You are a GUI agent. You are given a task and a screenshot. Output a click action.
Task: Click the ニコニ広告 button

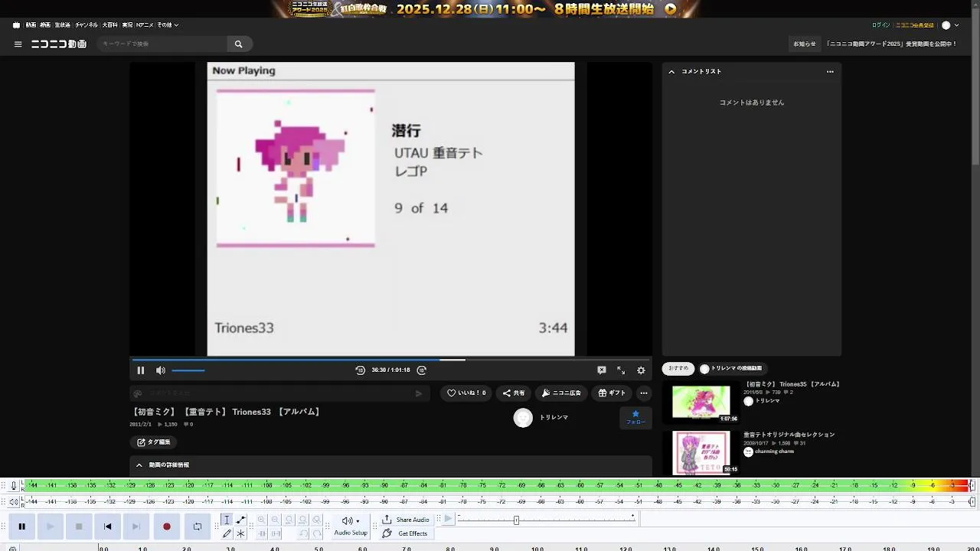click(x=561, y=393)
